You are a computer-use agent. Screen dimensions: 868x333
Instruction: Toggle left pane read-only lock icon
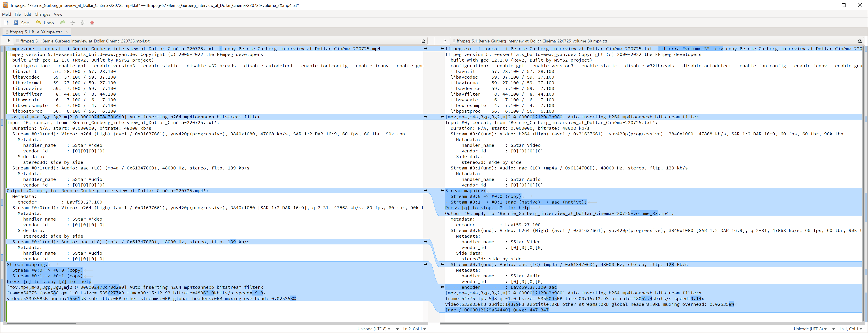tap(424, 41)
